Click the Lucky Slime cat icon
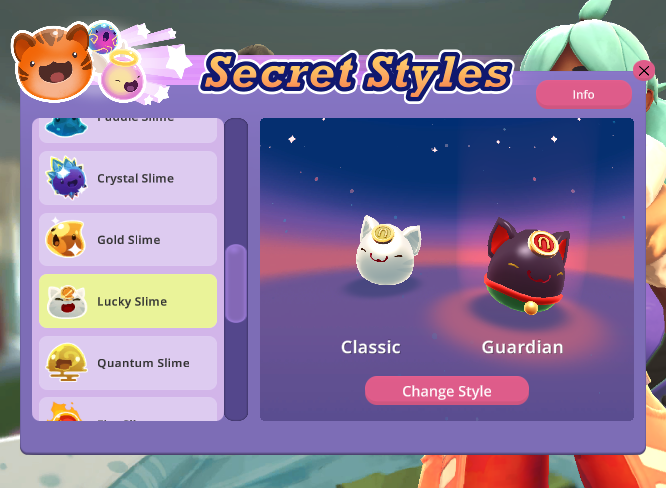666x488 pixels. pyautogui.click(x=67, y=302)
